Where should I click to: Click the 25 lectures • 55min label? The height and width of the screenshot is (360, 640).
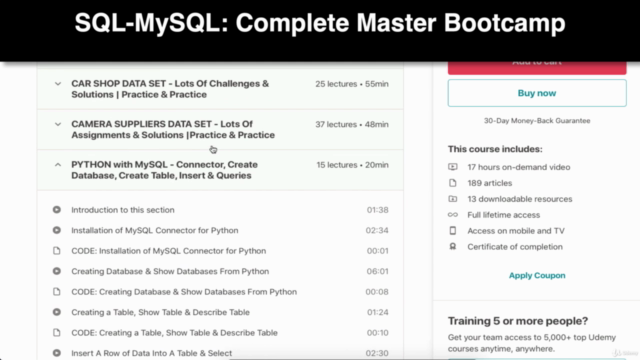point(352,84)
